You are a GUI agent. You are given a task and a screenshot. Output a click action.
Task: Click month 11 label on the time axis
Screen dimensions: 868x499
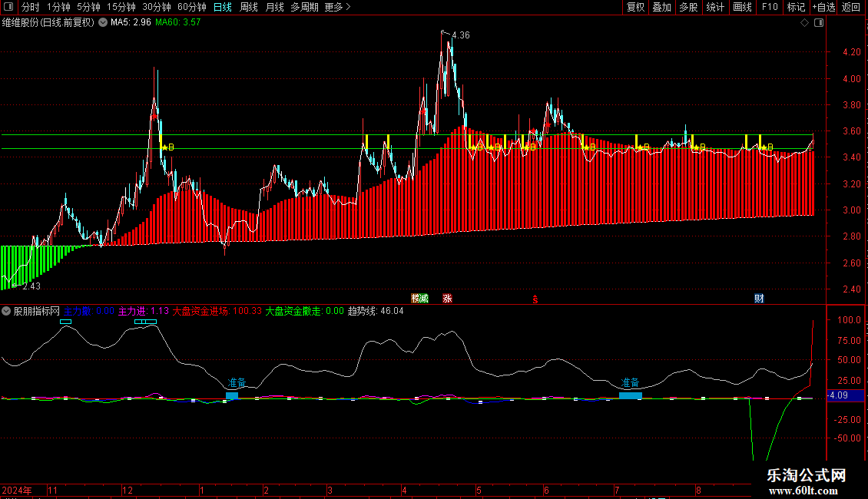(x=52, y=491)
